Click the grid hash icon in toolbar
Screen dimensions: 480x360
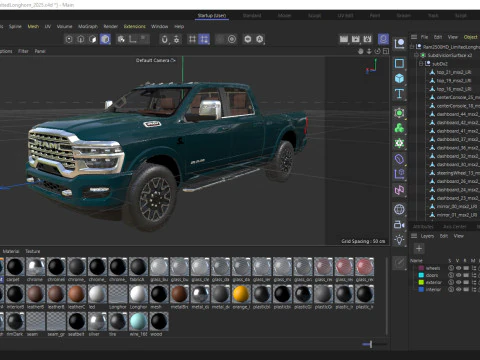click(x=192, y=39)
